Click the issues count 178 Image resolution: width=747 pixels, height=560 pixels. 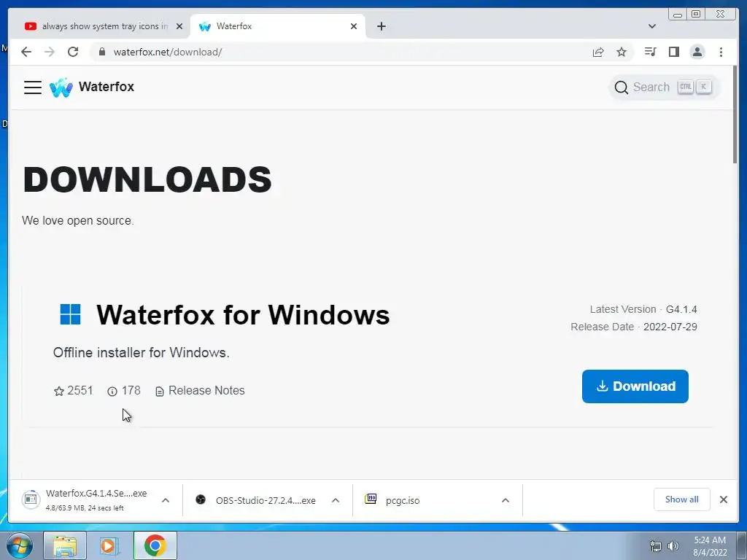[124, 391]
